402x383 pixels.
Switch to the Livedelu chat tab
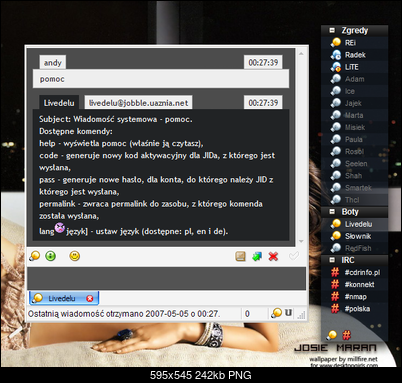pos(64,298)
